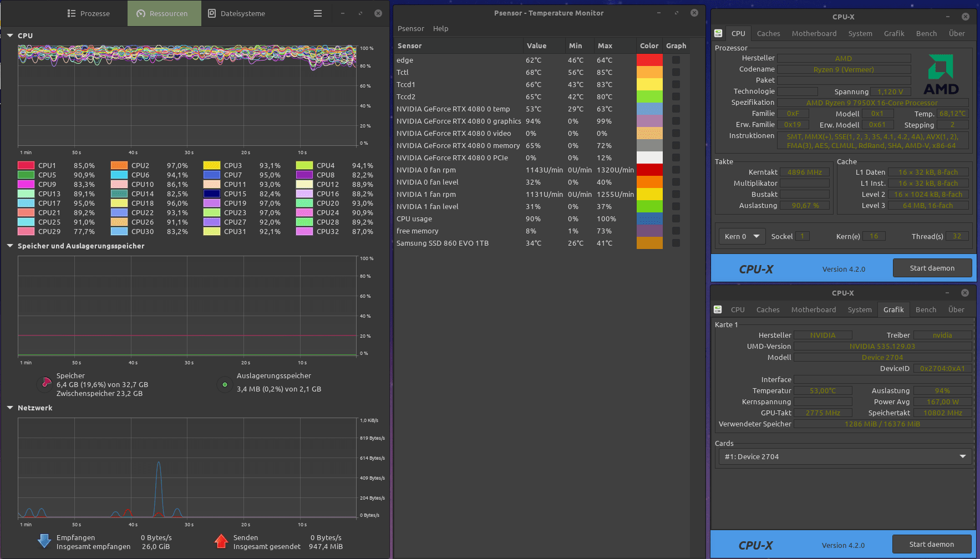Open System tab in lower CPU-X window

click(x=860, y=309)
